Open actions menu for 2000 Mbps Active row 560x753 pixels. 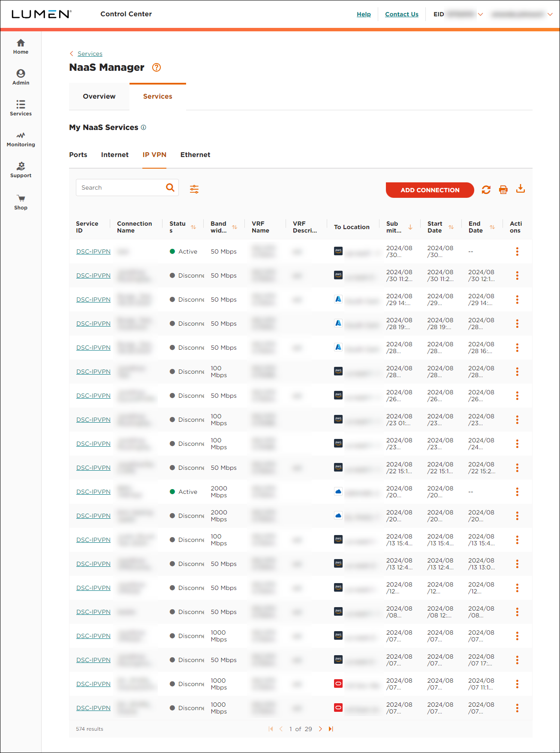pyautogui.click(x=517, y=492)
